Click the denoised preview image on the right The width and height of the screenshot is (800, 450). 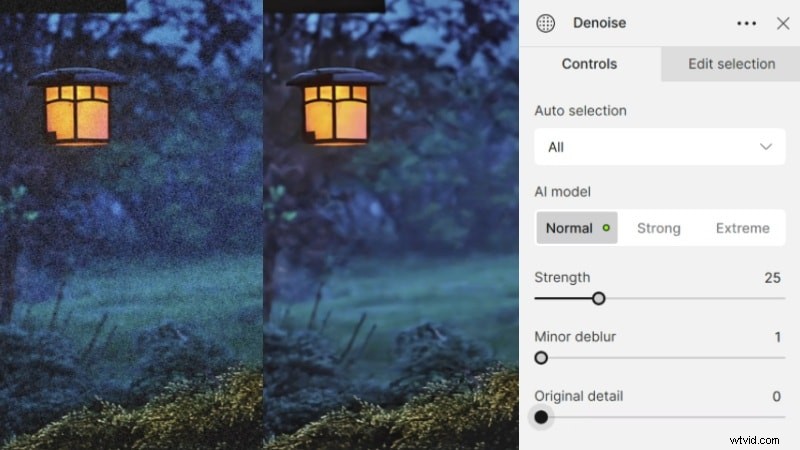click(390, 250)
